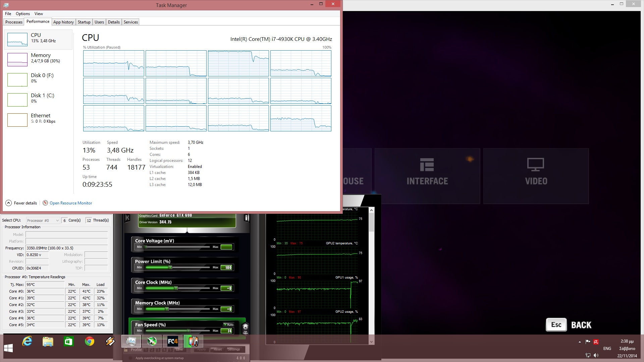Open Google Chrome from the taskbar
This screenshot has width=644, height=362.
90,342
